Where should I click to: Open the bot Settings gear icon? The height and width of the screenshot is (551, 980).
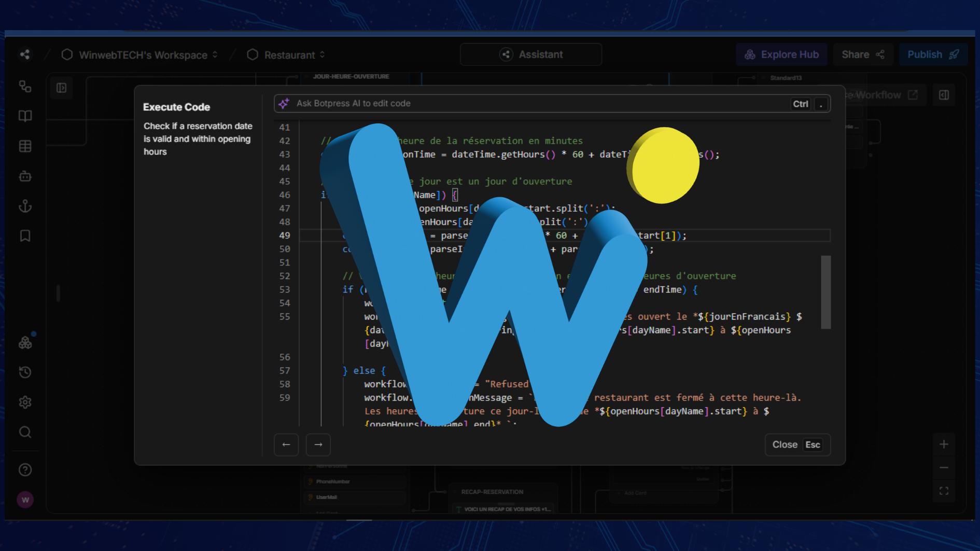point(25,403)
